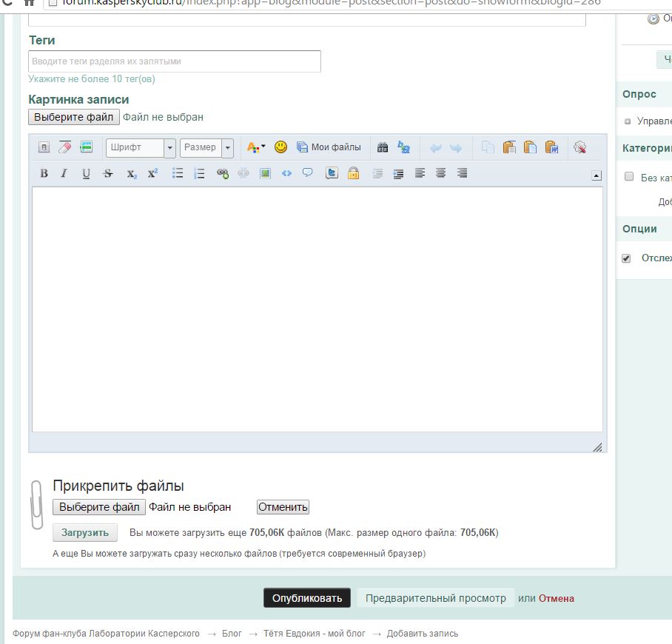Image resolution: width=672 pixels, height=644 pixels.
Task: Open Предварительный просмотр preview
Action: click(x=435, y=597)
